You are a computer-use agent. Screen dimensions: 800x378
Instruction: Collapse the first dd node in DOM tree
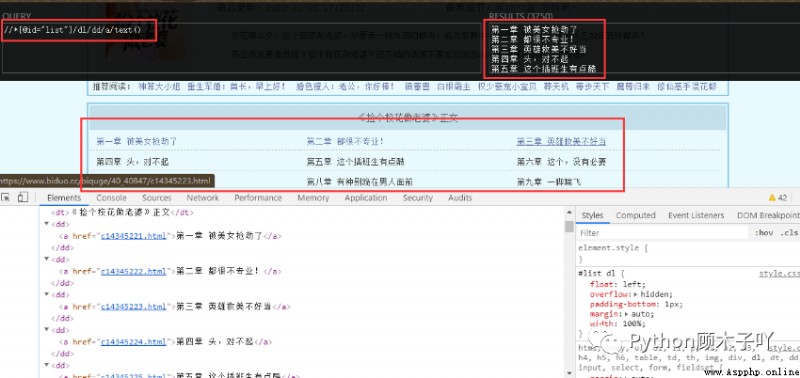47,224
